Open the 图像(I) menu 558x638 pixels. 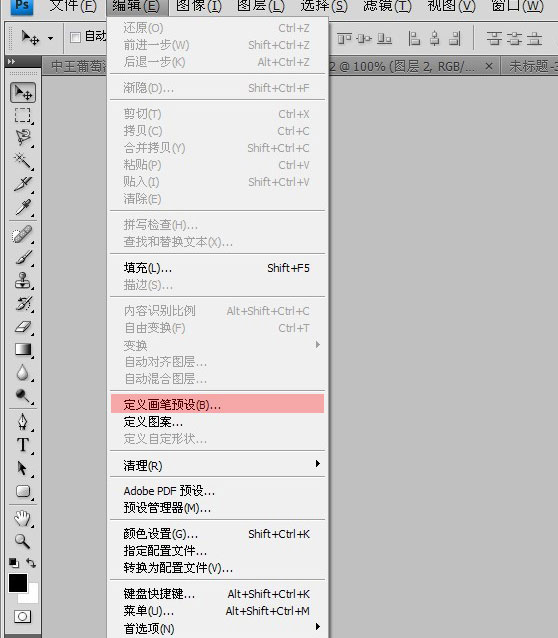click(199, 6)
